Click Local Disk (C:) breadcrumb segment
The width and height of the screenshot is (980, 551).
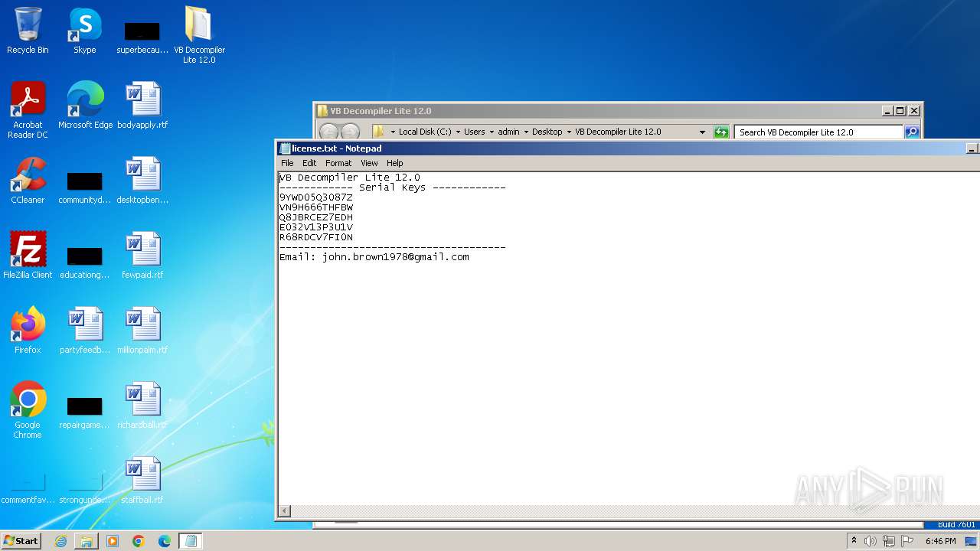click(x=424, y=132)
